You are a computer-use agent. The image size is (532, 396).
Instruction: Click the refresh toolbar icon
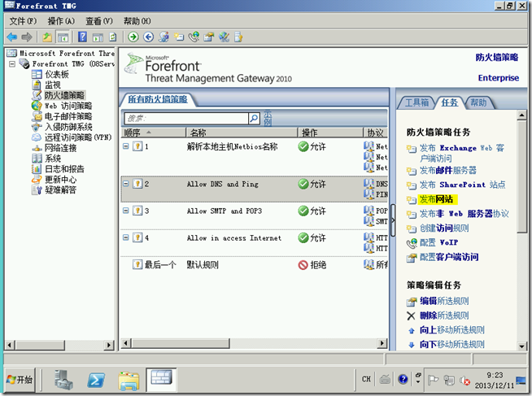pos(112,37)
